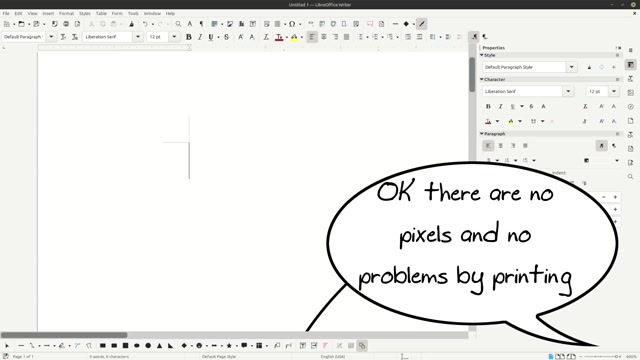
Task: Toggle Formatting Marks pilcrow icon
Action: [x=201, y=24]
